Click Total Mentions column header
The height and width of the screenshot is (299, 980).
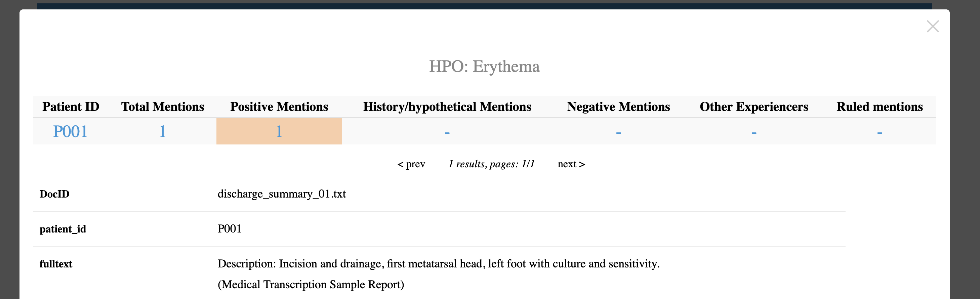tap(162, 106)
